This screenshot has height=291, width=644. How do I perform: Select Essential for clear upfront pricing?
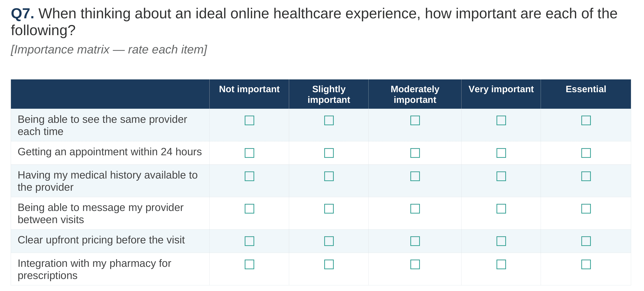(x=586, y=241)
